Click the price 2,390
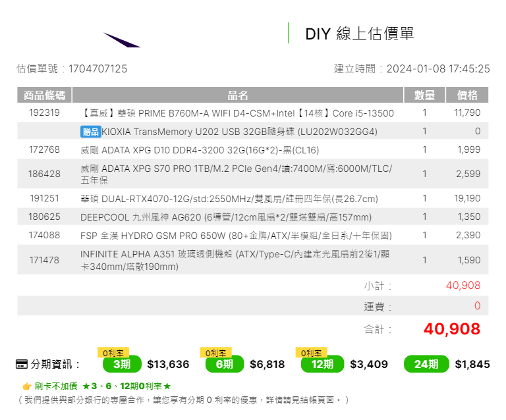506x420 pixels. [468, 235]
